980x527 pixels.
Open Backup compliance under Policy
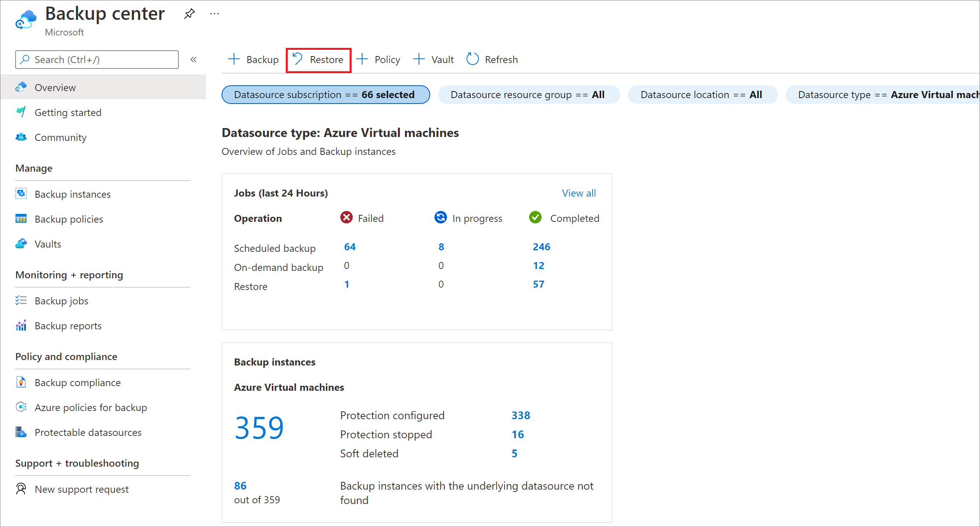pyautogui.click(x=78, y=382)
